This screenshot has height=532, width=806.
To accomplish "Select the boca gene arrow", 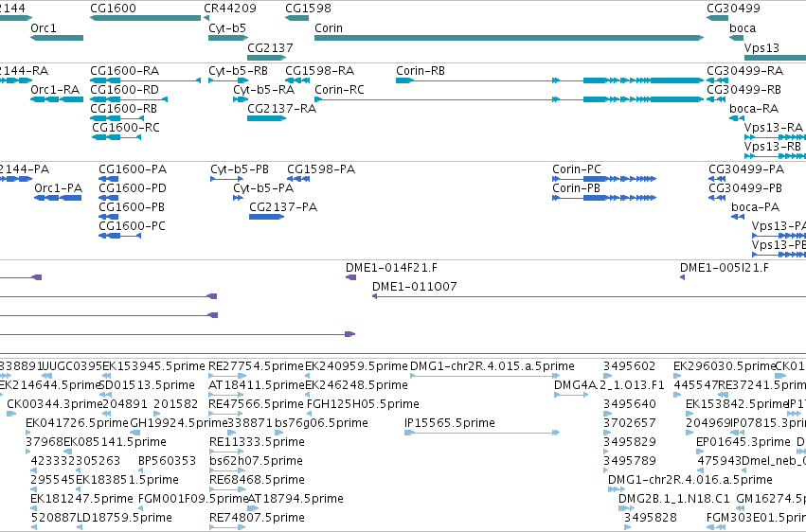I will pos(736,38).
